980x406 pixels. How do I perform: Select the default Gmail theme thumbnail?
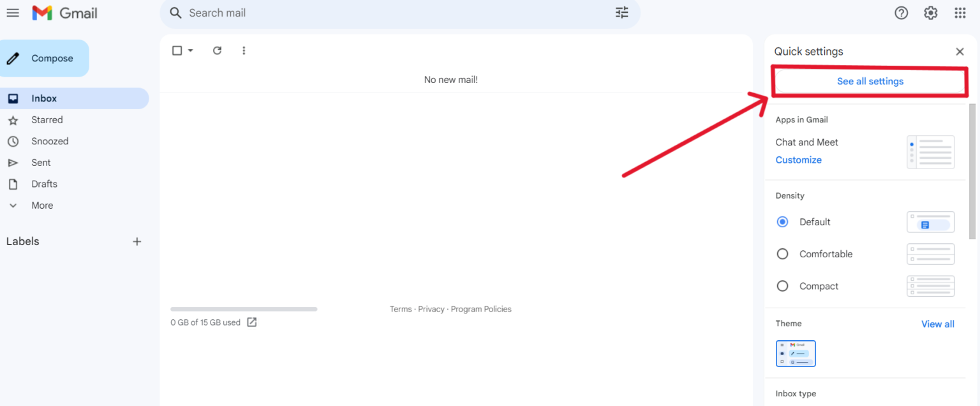tap(796, 353)
